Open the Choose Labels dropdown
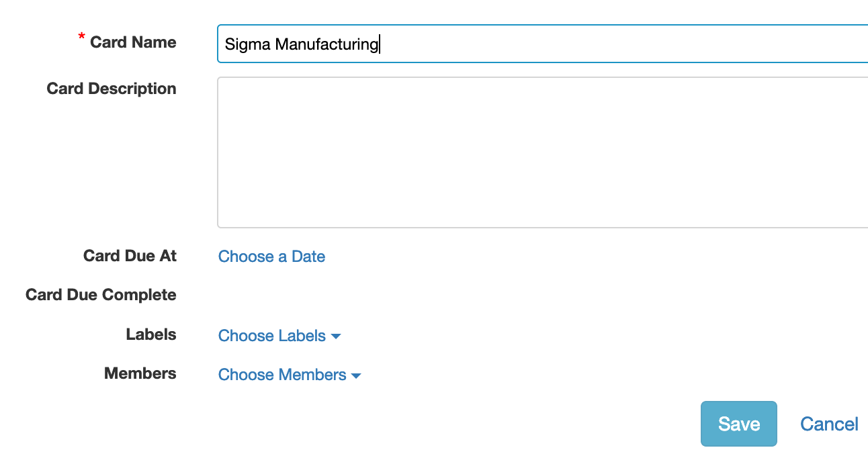This screenshot has height=454, width=868. tap(272, 336)
